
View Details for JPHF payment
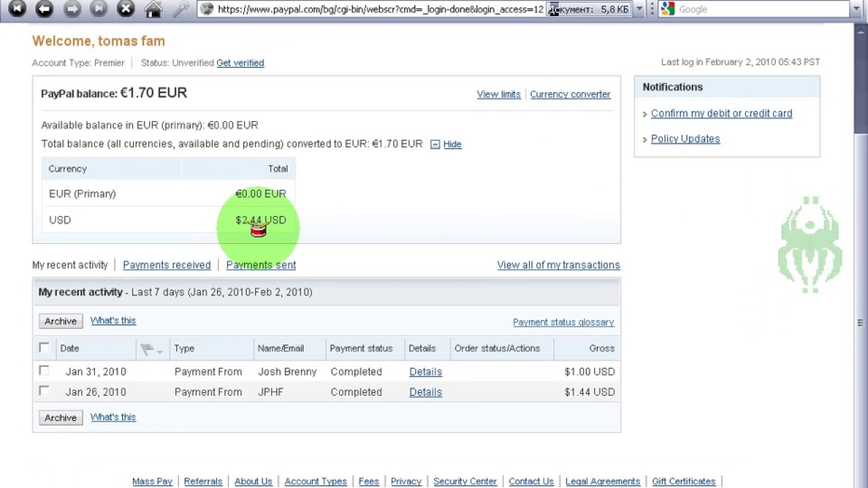coord(426,392)
